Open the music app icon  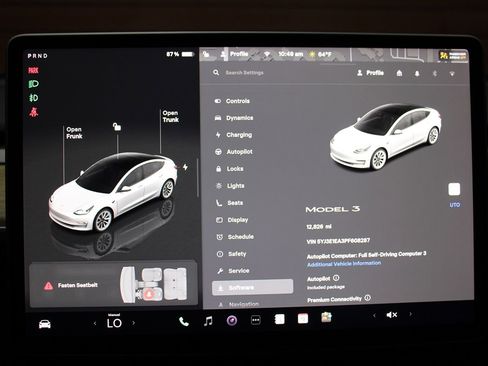[x=208, y=321]
